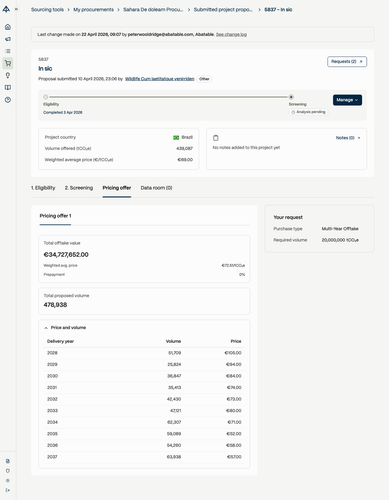Open the Data room (0) tab
This screenshot has height=500, width=389.
[x=156, y=188]
